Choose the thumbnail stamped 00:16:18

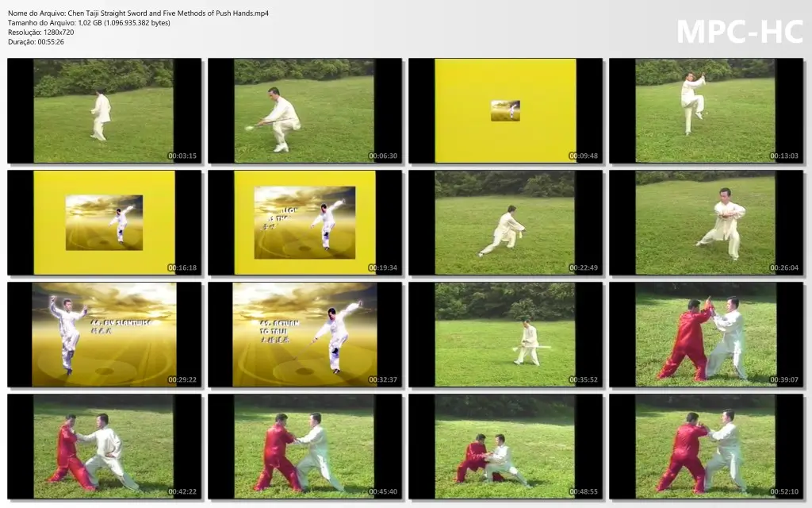[104, 223]
